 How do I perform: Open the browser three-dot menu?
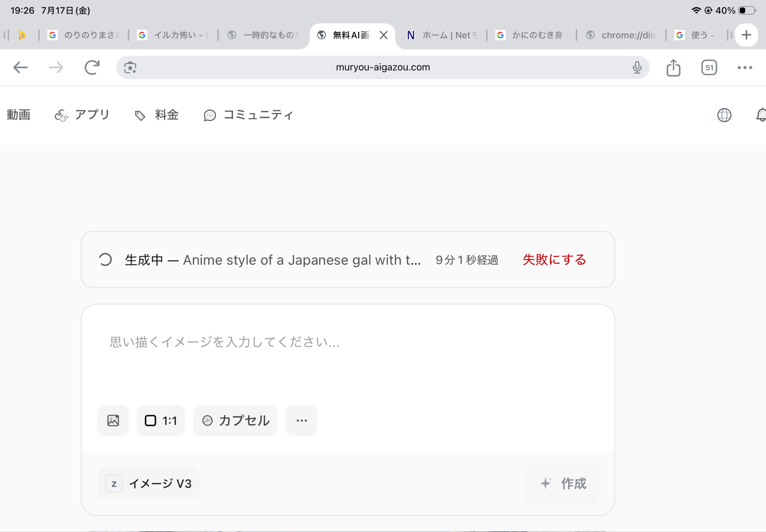745,68
